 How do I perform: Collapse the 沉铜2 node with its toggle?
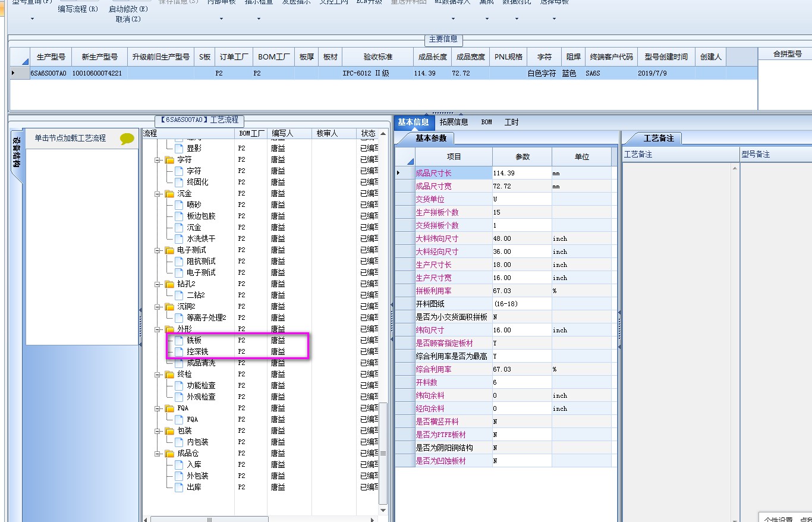pos(158,307)
